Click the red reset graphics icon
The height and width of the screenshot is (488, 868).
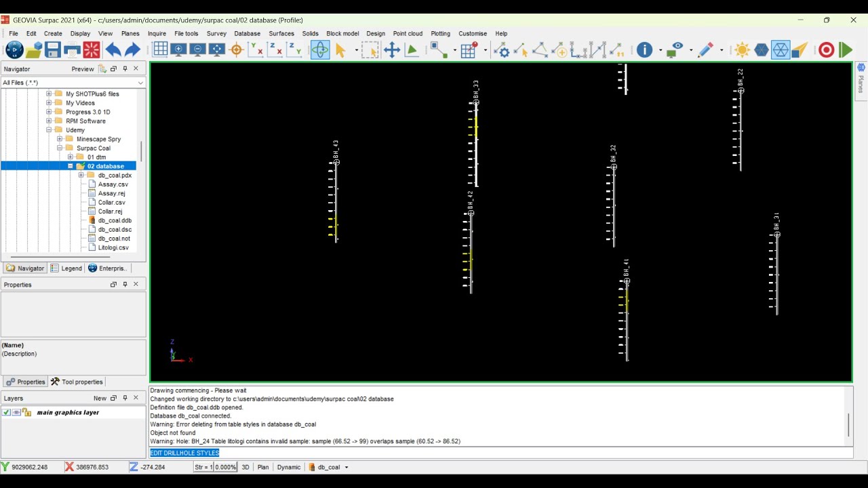[x=92, y=49]
